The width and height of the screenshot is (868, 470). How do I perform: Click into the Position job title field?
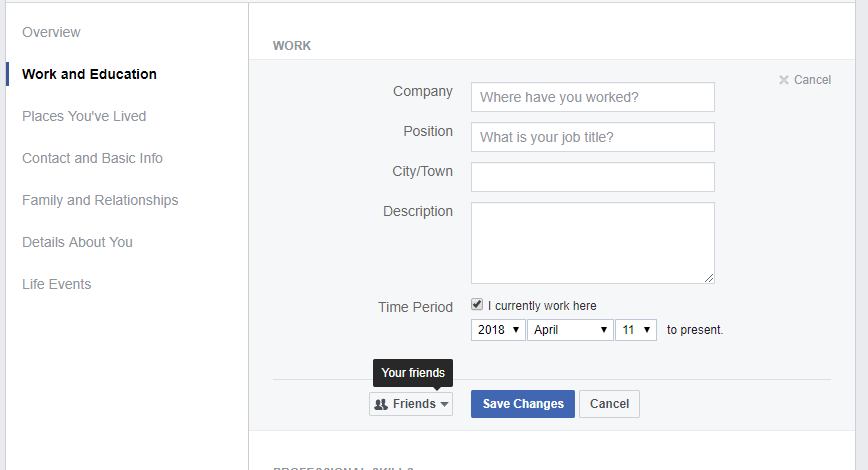pyautogui.click(x=592, y=137)
